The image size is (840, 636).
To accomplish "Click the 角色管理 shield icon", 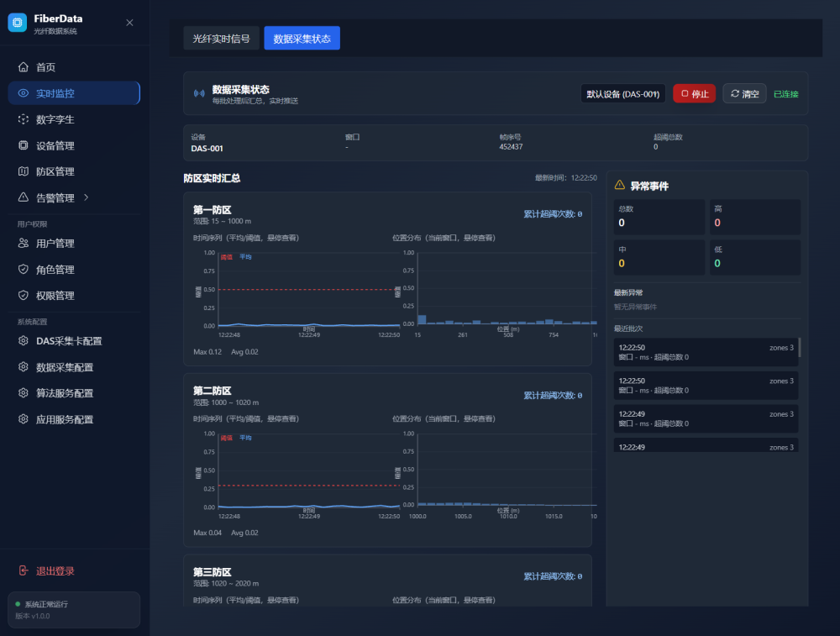I will click(x=24, y=270).
